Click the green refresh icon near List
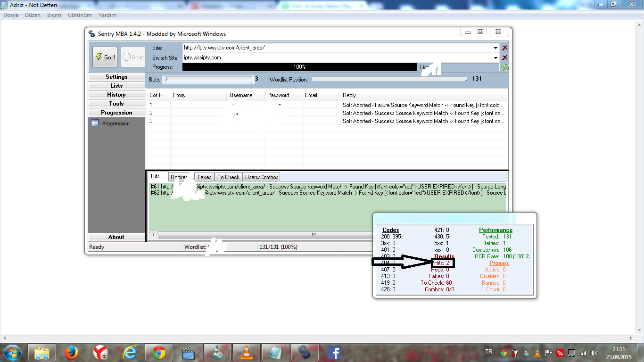This screenshot has height=362, width=644. point(505,67)
